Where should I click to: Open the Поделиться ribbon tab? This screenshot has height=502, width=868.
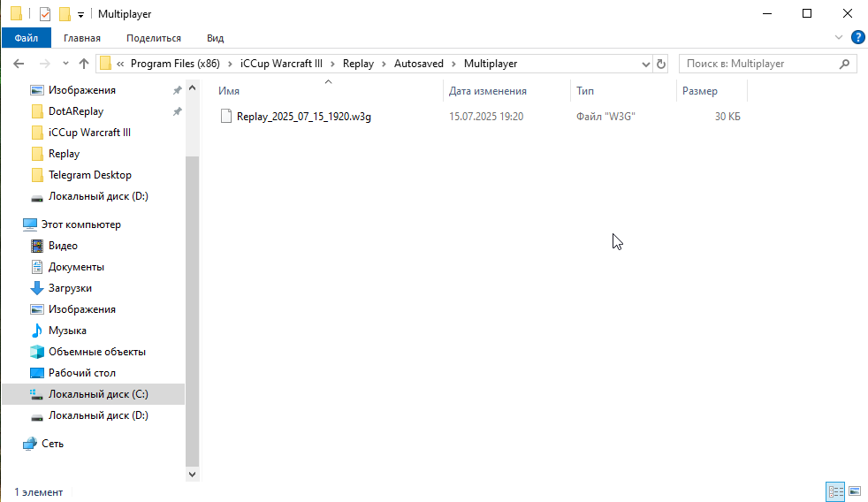coord(153,38)
